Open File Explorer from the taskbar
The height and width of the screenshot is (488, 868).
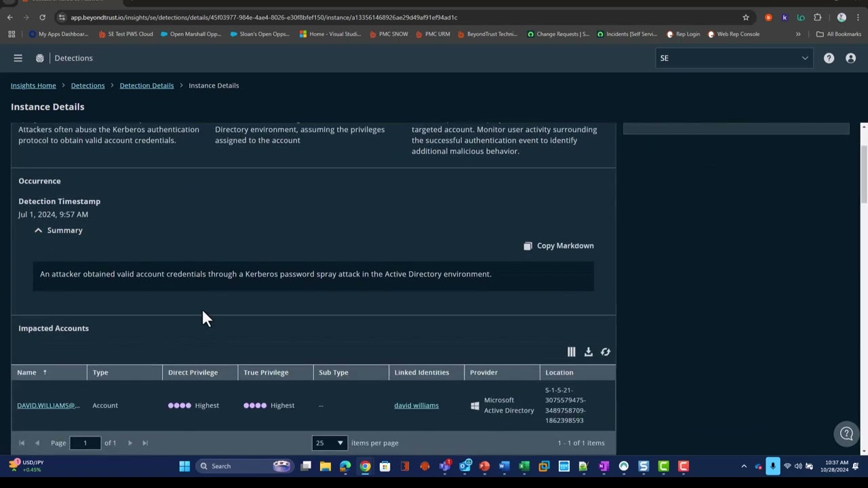point(325,466)
